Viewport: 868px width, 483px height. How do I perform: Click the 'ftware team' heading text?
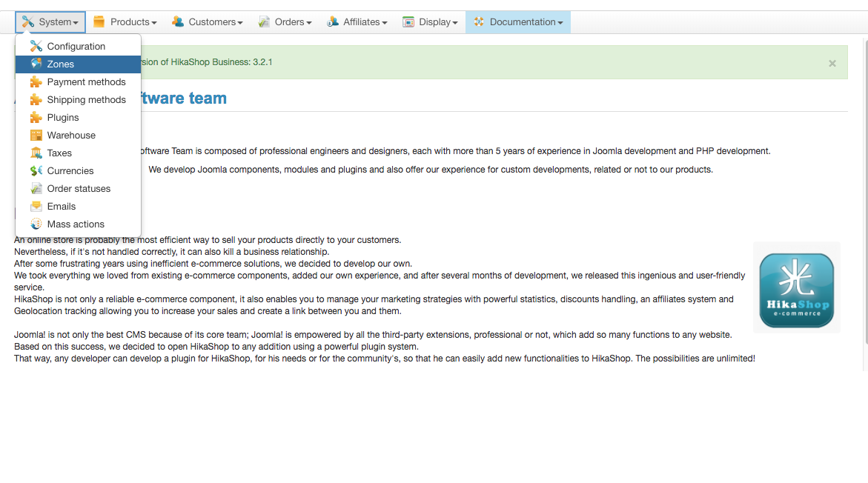pos(184,98)
